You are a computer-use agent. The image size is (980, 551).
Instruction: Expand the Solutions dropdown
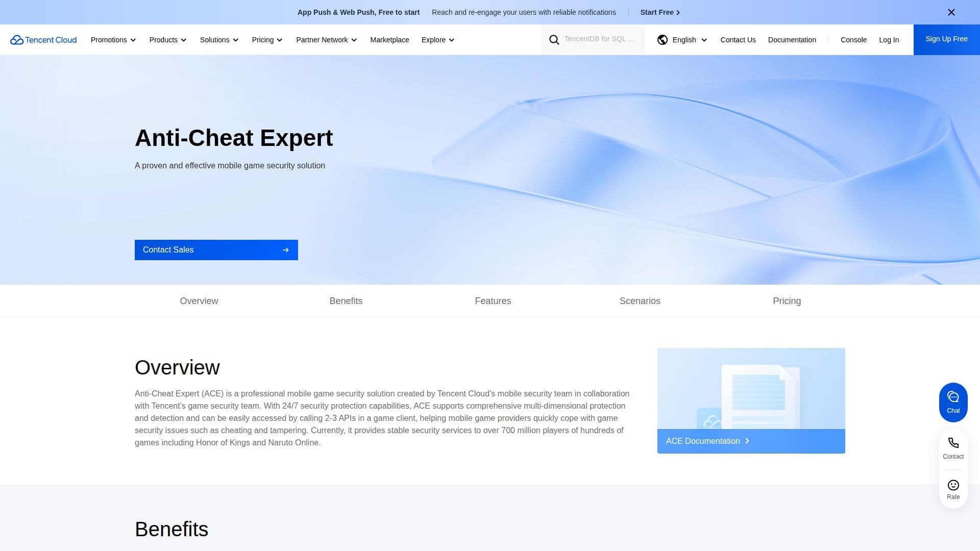219,40
